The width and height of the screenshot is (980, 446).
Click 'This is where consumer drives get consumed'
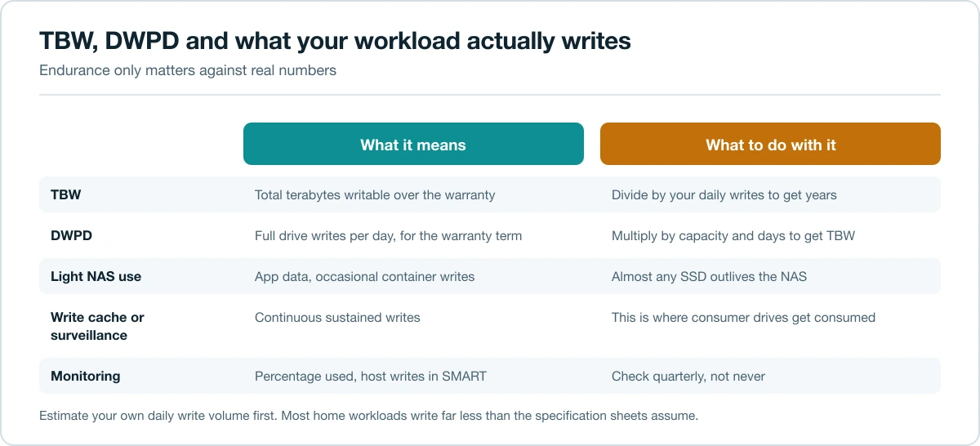tap(743, 318)
